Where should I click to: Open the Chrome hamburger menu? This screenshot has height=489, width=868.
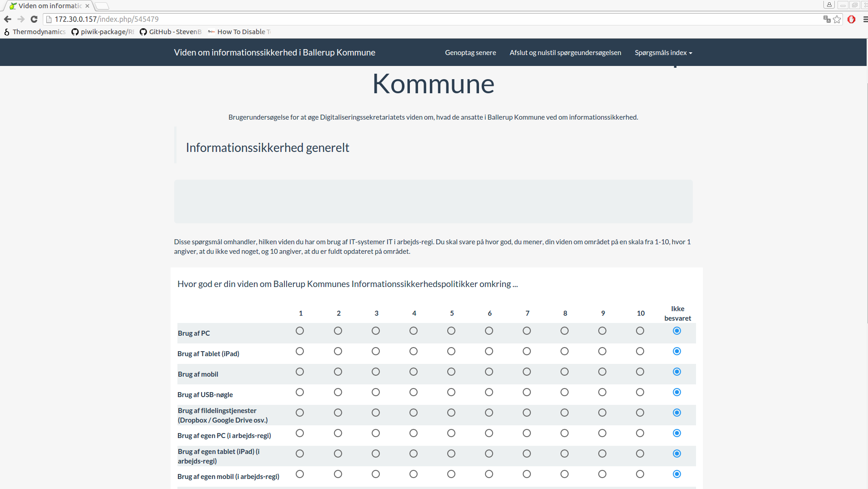[x=865, y=19]
